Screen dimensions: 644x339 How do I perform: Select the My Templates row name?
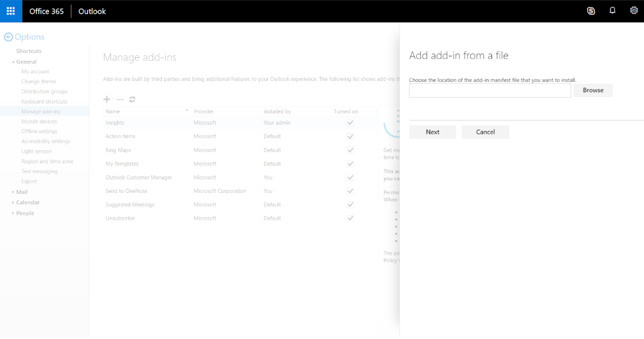(122, 164)
